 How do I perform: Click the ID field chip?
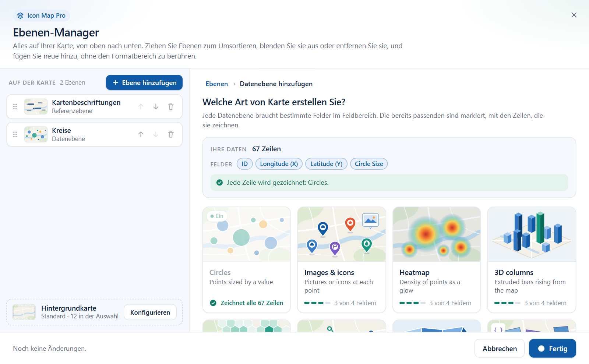pyautogui.click(x=245, y=164)
